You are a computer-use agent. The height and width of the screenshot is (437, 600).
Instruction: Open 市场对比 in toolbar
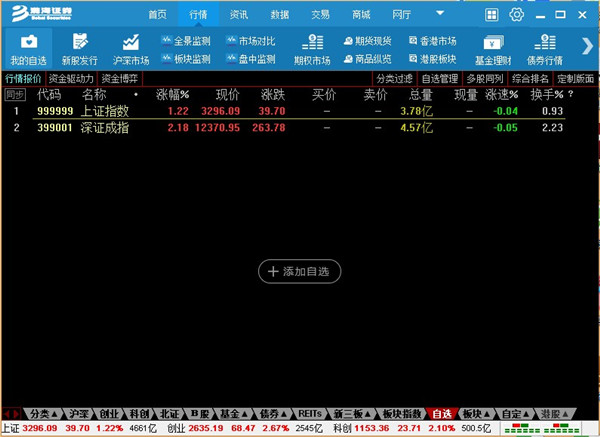251,41
